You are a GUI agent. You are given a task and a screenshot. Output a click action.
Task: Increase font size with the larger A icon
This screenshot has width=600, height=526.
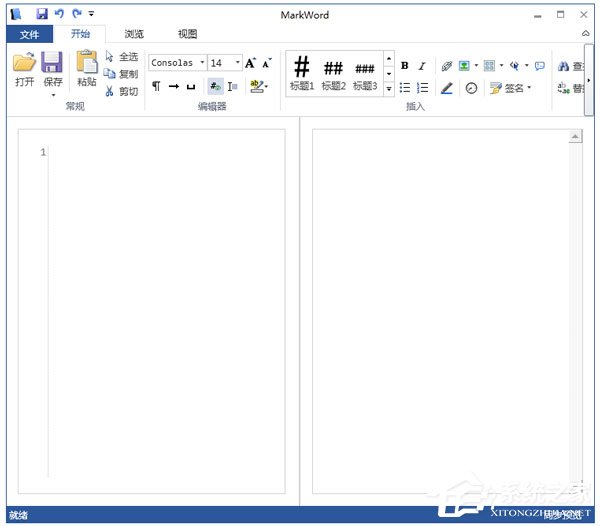[x=250, y=63]
